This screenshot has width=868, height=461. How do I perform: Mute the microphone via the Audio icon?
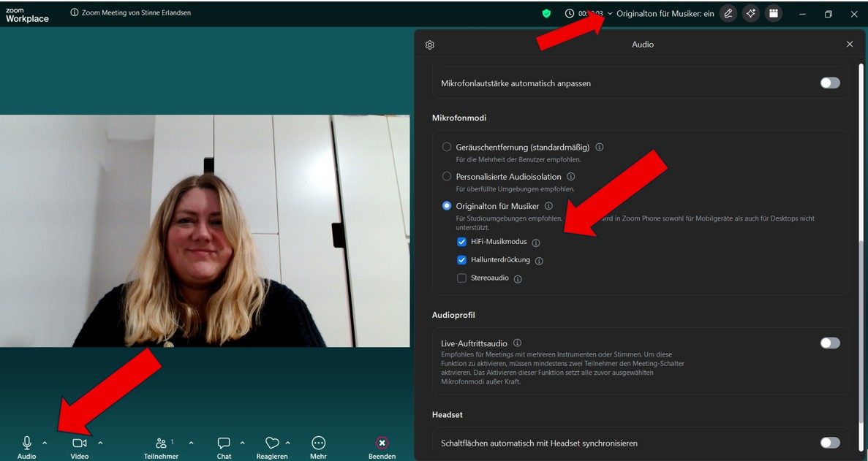pos(26,442)
